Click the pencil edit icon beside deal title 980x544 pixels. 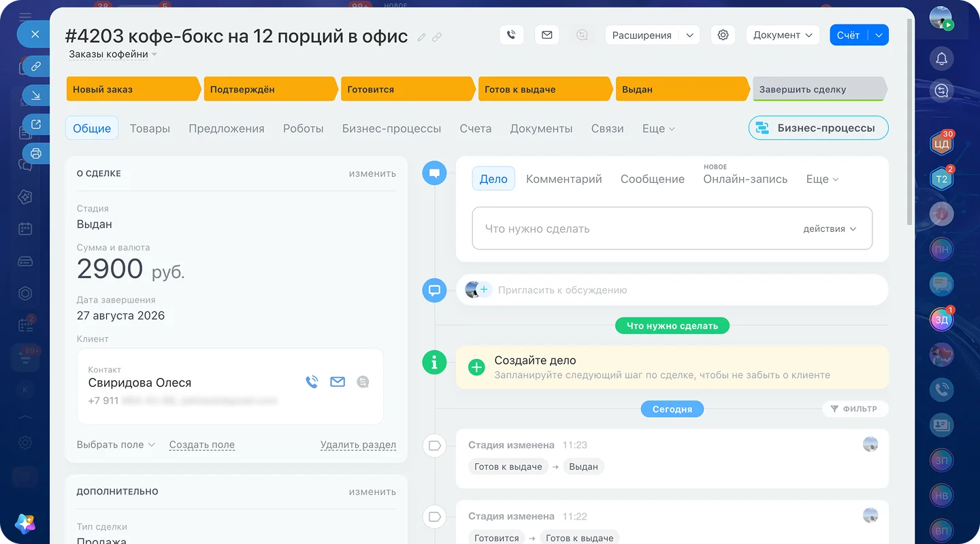tap(422, 37)
